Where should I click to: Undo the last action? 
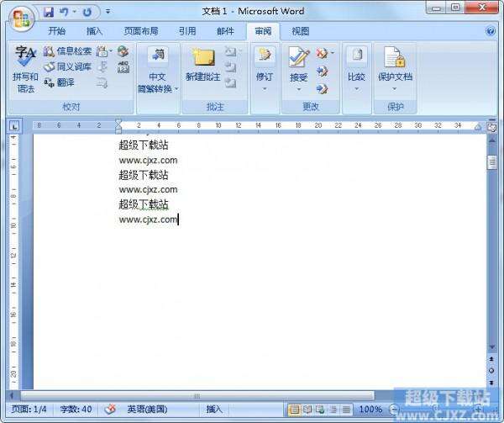[x=65, y=13]
